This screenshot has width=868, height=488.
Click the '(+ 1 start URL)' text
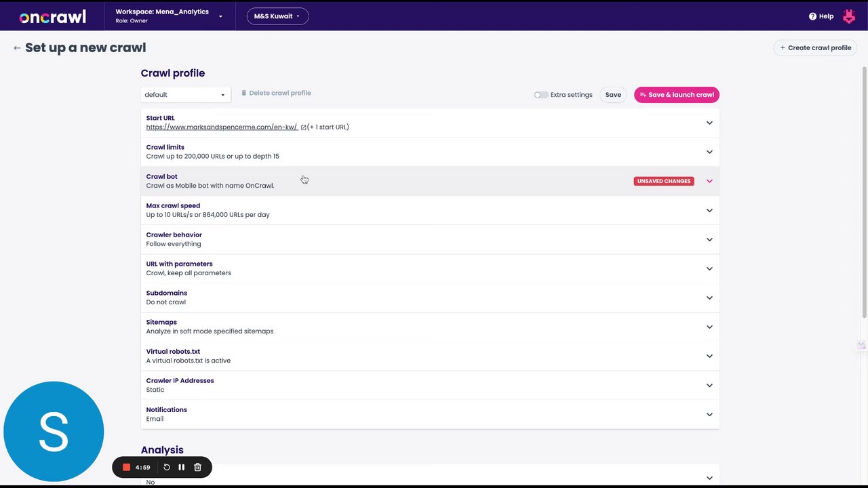point(328,127)
